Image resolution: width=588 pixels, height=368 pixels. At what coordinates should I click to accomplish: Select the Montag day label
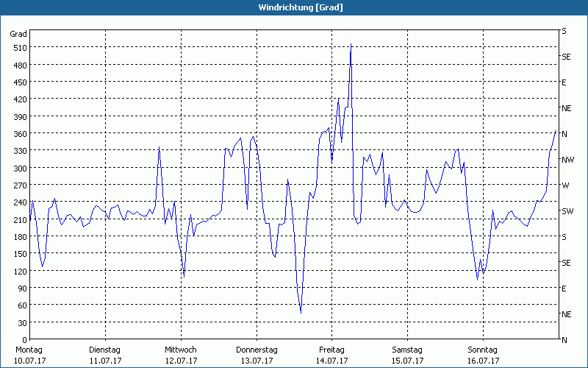(29, 350)
